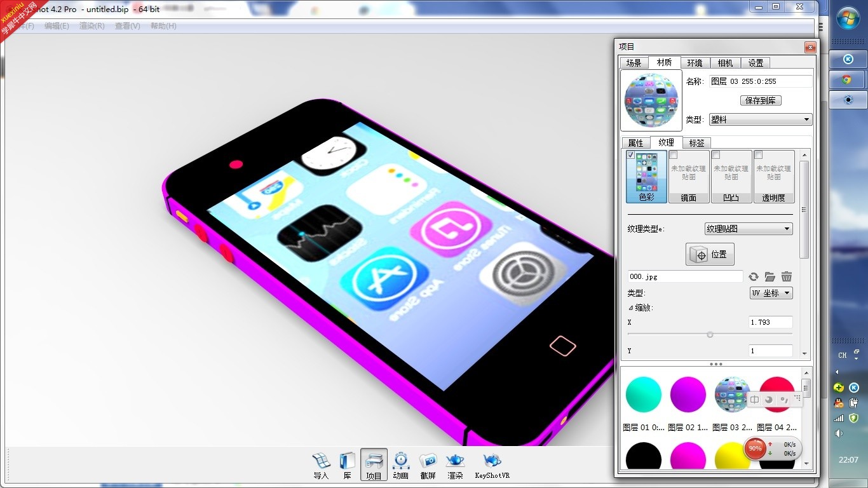
Task: Toggle the 中 input method icon
Action: coord(754,400)
